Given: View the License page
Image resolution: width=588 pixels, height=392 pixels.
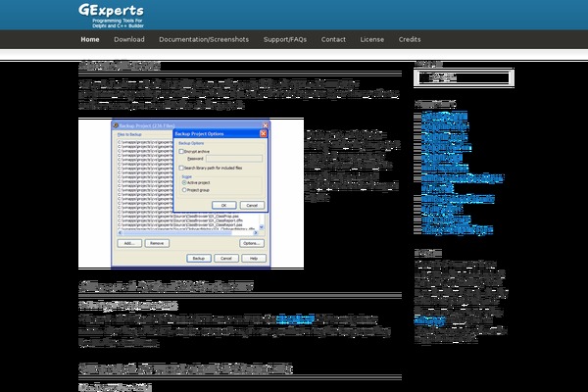Looking at the screenshot, I should point(372,39).
